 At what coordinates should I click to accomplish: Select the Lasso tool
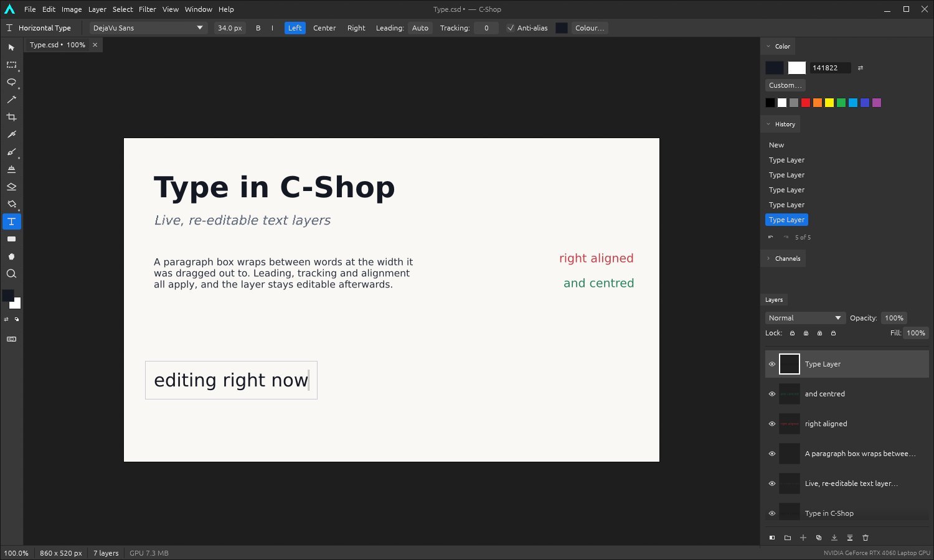tap(11, 82)
